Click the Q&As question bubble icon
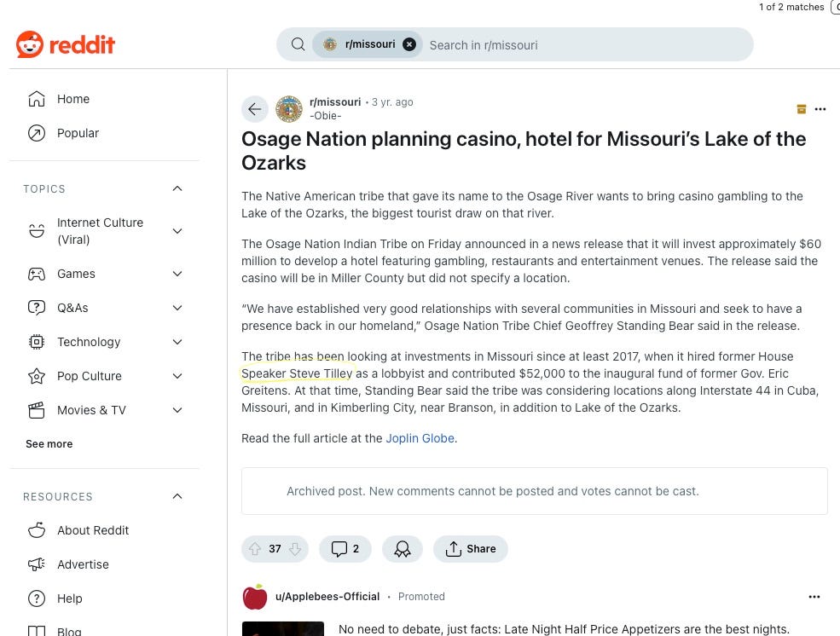 tap(37, 309)
